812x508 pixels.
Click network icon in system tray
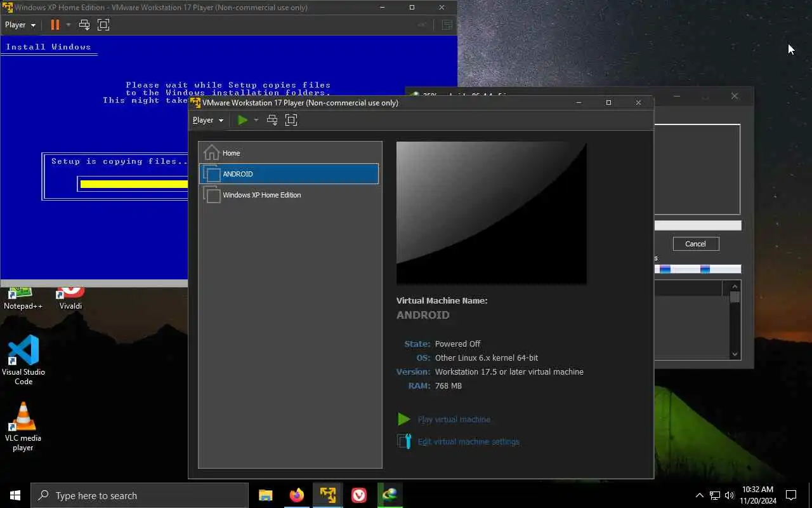point(715,495)
